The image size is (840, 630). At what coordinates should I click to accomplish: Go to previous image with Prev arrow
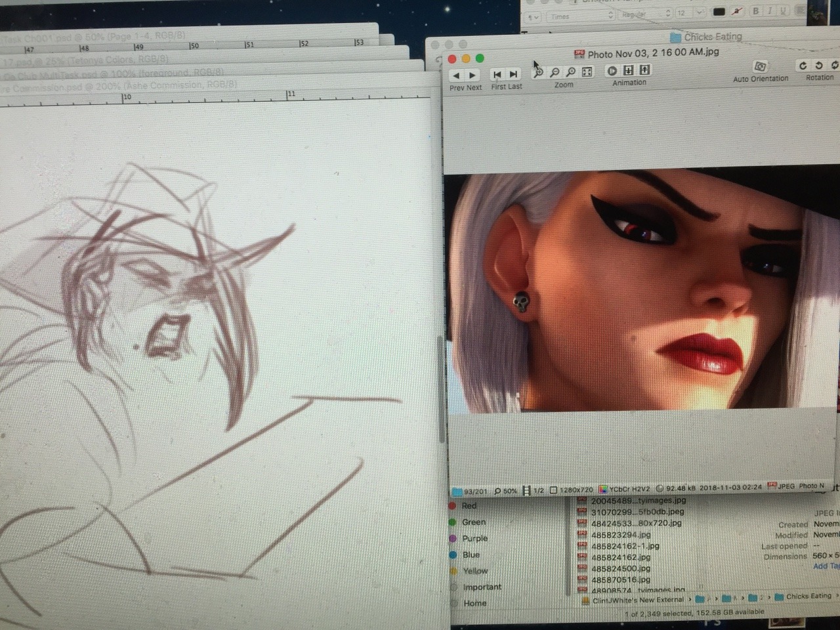coord(457,75)
